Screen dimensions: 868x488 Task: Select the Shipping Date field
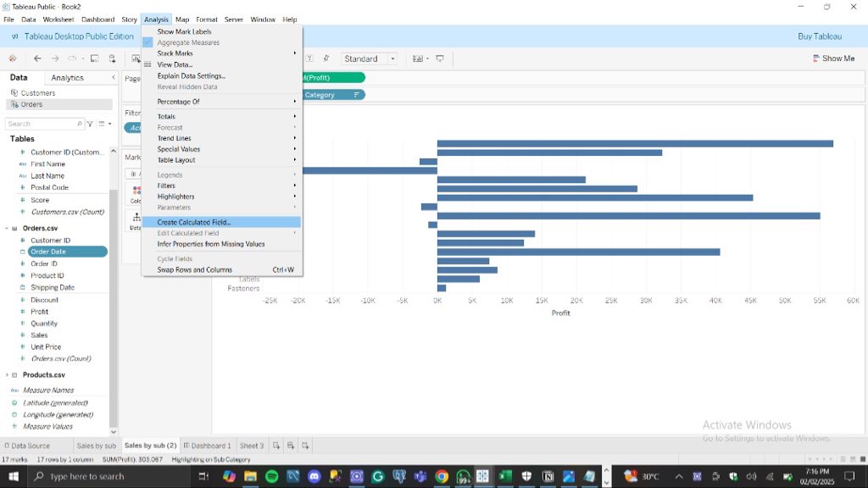coord(53,288)
